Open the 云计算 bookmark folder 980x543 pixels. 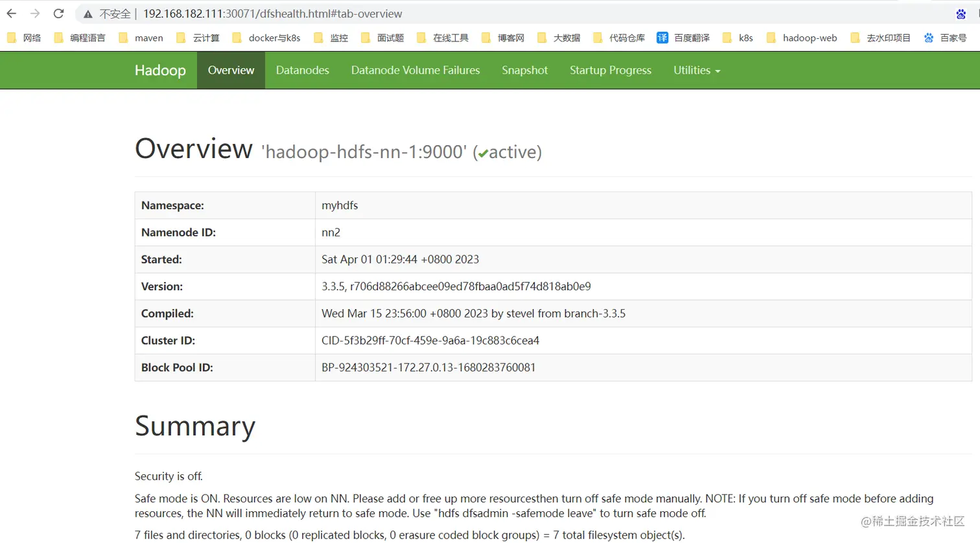tap(198, 38)
